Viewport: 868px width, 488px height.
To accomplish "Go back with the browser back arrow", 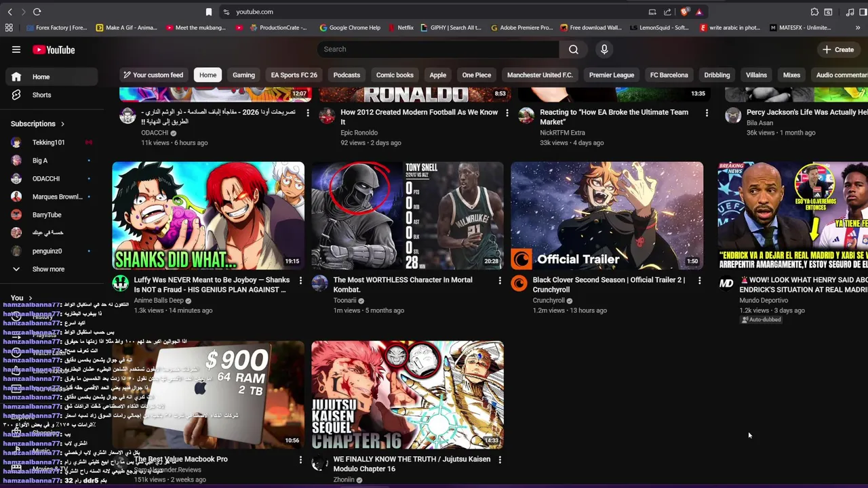I will (x=9, y=12).
